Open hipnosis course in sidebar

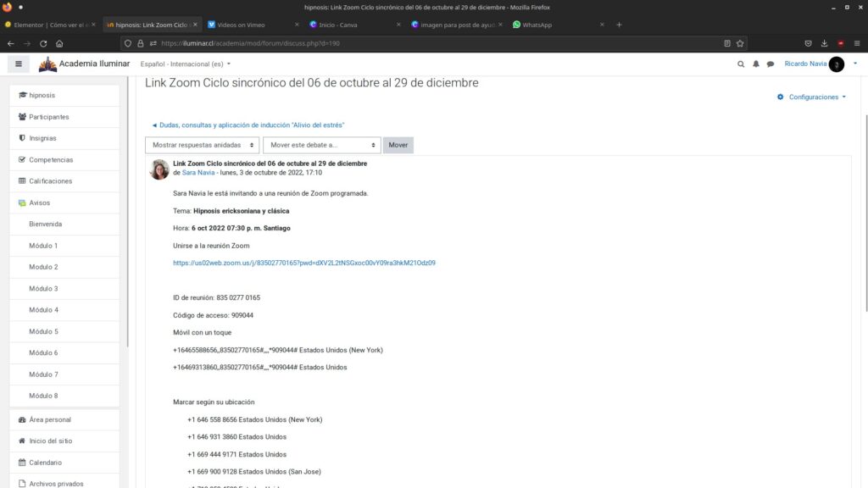[x=64, y=95]
